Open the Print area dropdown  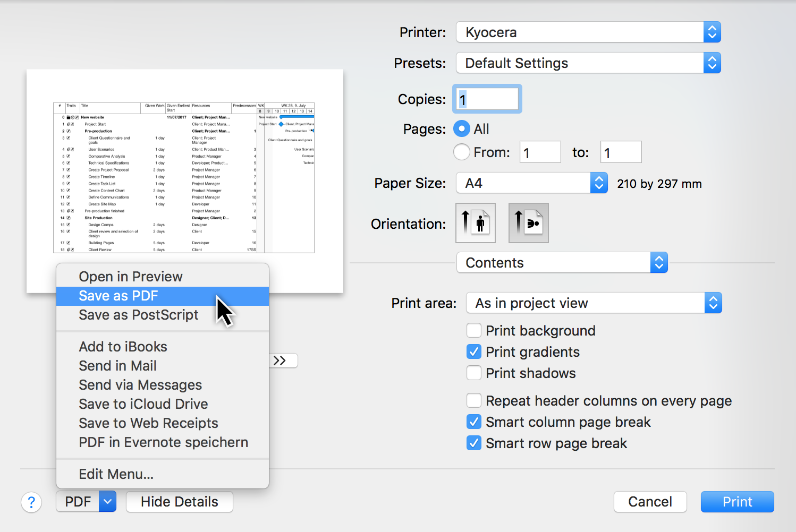tap(594, 303)
